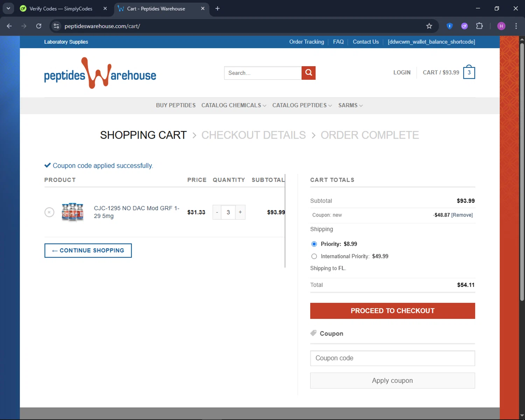Click the Peptides Warehouse logo
The width and height of the screenshot is (525, 420).
pyautogui.click(x=100, y=73)
